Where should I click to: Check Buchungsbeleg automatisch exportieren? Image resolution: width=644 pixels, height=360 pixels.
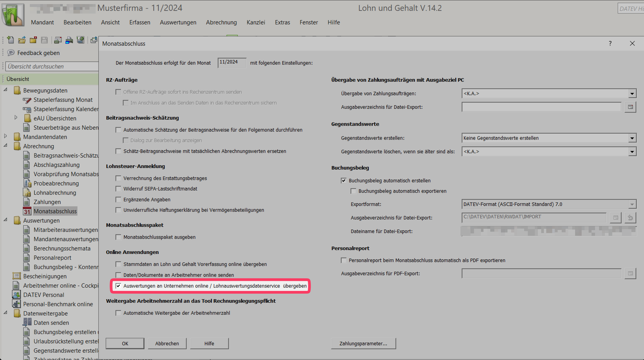[354, 191]
